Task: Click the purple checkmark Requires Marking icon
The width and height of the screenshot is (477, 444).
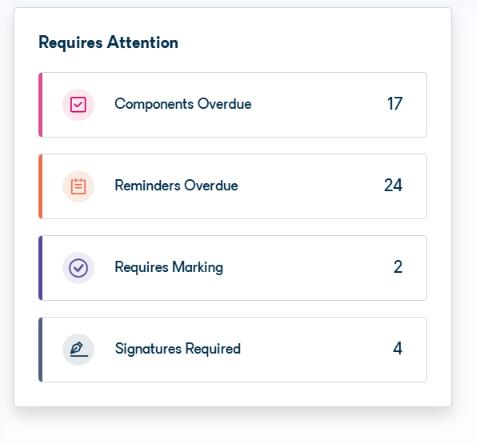Action: pos(78,268)
